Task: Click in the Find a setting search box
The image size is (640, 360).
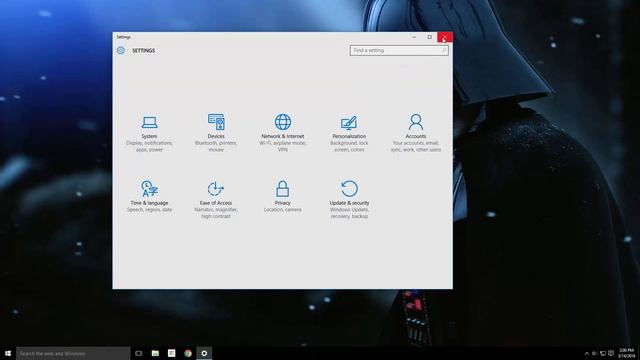Action: [399, 50]
